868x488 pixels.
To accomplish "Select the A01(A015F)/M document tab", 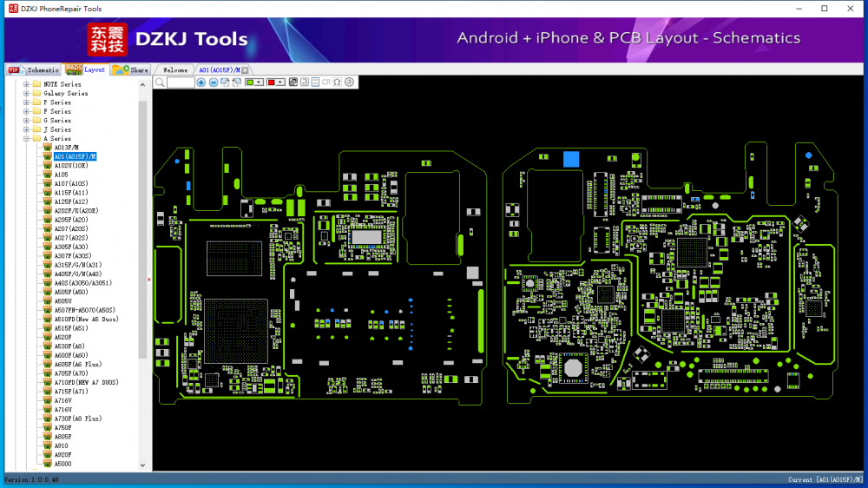I will [220, 70].
